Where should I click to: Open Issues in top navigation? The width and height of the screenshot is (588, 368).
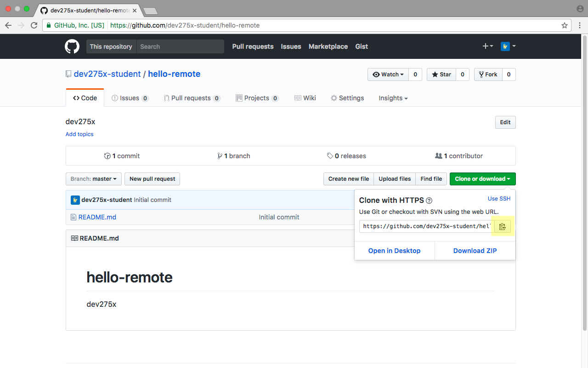point(291,46)
